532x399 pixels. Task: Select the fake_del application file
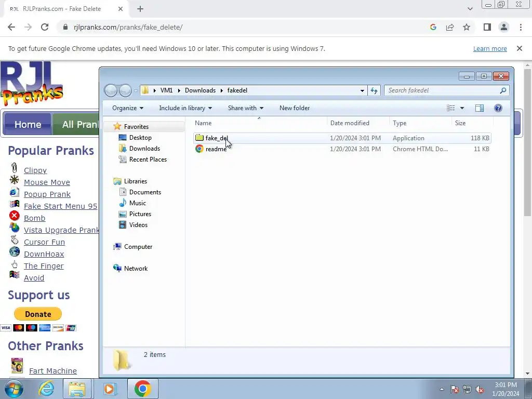coord(343,138)
